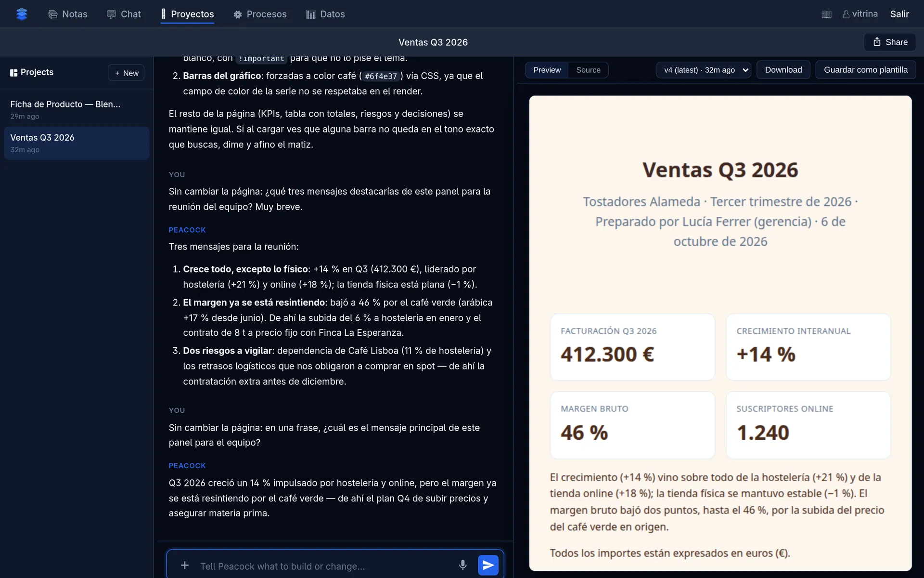Click the Procesos gear icon

237,14
